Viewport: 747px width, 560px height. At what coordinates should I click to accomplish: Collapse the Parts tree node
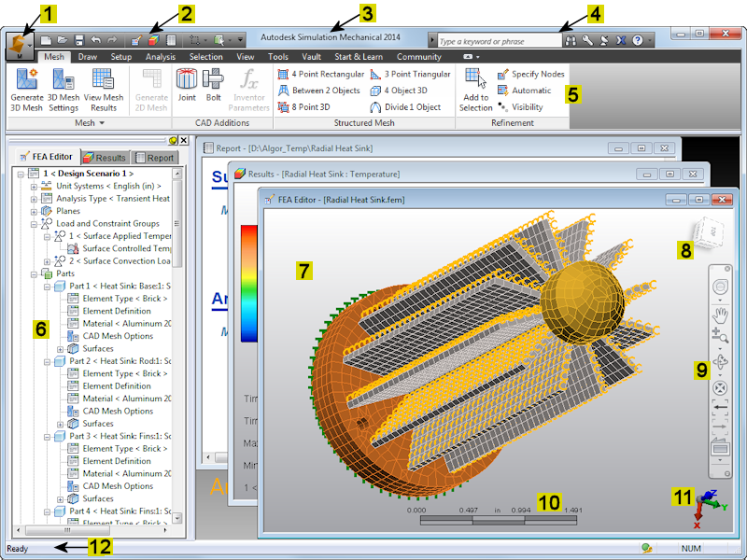(x=34, y=273)
